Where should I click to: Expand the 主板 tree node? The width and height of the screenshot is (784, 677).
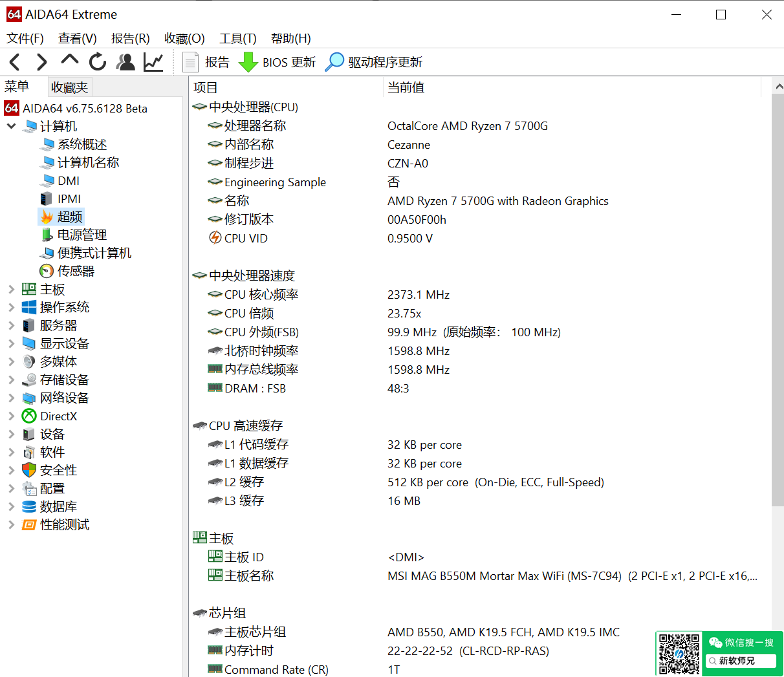pyautogui.click(x=11, y=289)
